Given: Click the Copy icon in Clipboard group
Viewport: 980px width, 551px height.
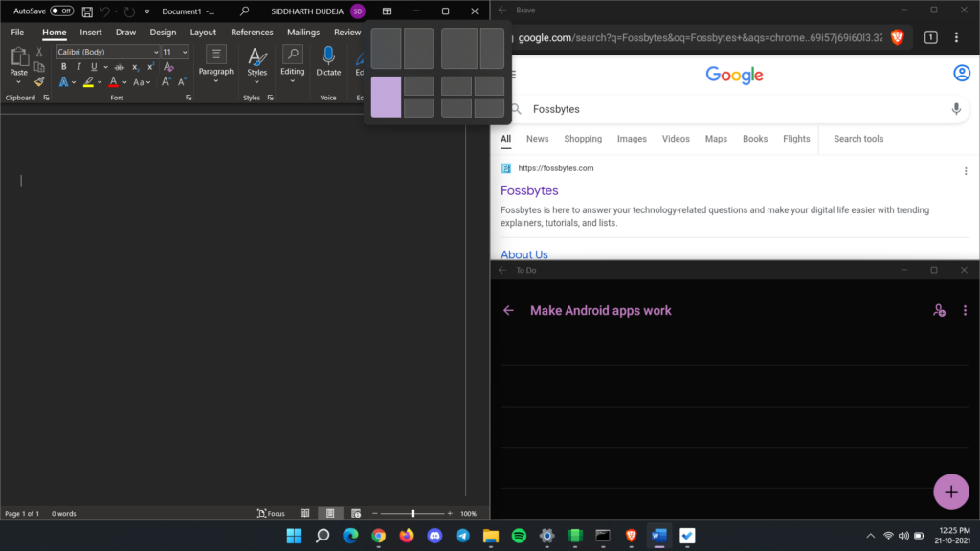Looking at the screenshot, I should 39,67.
